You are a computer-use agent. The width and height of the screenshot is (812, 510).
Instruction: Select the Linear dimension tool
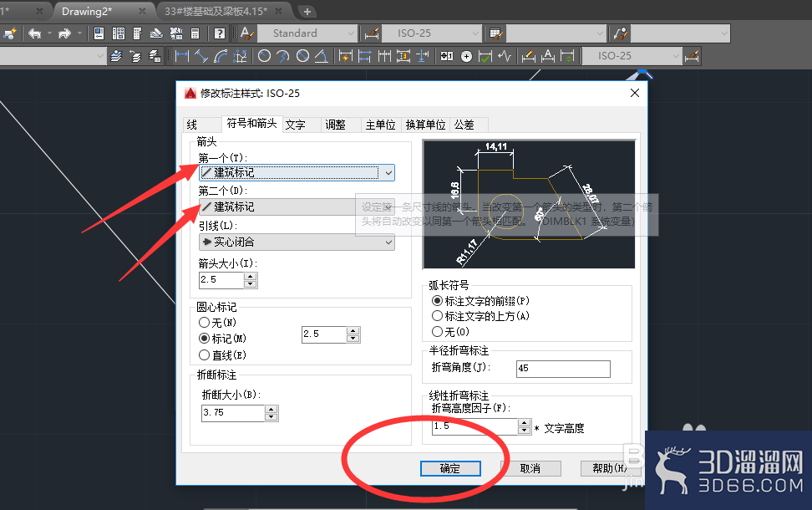182,56
